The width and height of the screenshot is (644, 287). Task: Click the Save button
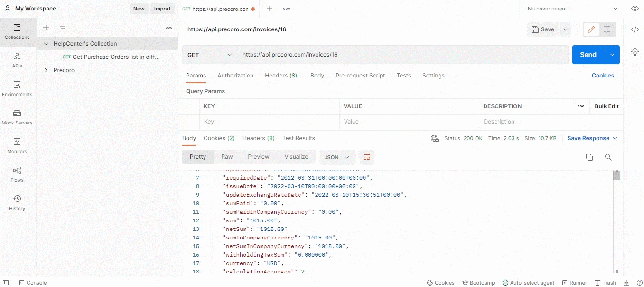pyautogui.click(x=543, y=29)
